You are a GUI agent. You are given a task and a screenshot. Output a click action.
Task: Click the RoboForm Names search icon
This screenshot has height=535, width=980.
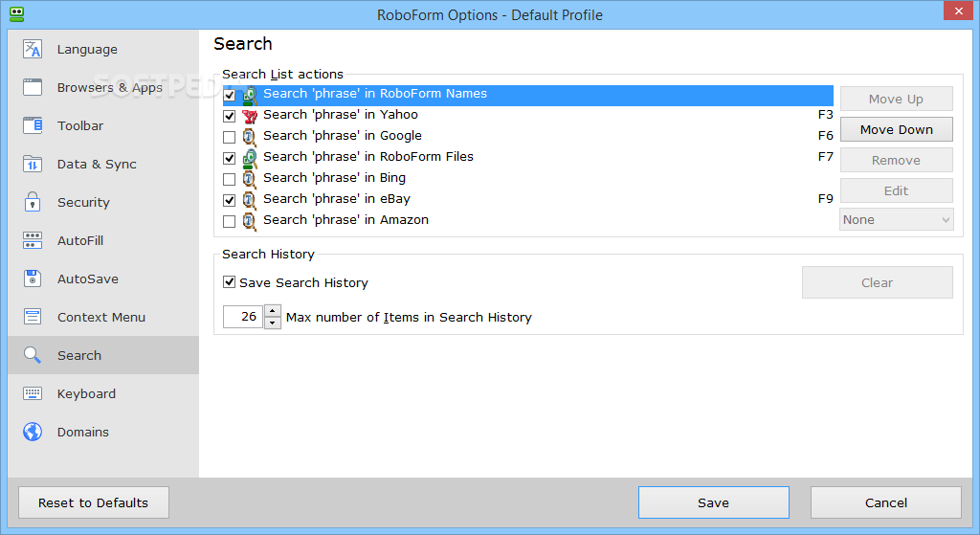(x=250, y=96)
